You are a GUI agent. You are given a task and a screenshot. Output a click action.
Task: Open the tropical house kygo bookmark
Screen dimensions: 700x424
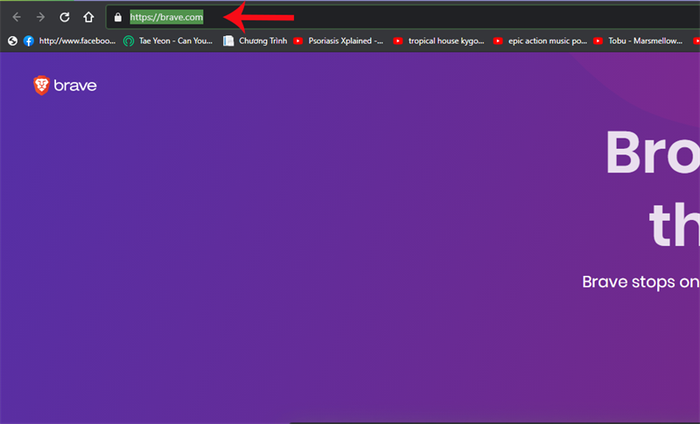click(x=438, y=41)
